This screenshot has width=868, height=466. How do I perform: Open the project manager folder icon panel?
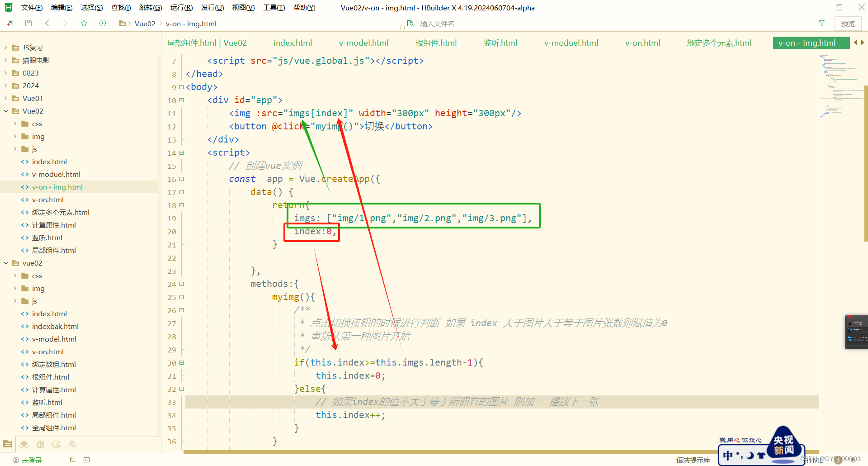8,444
